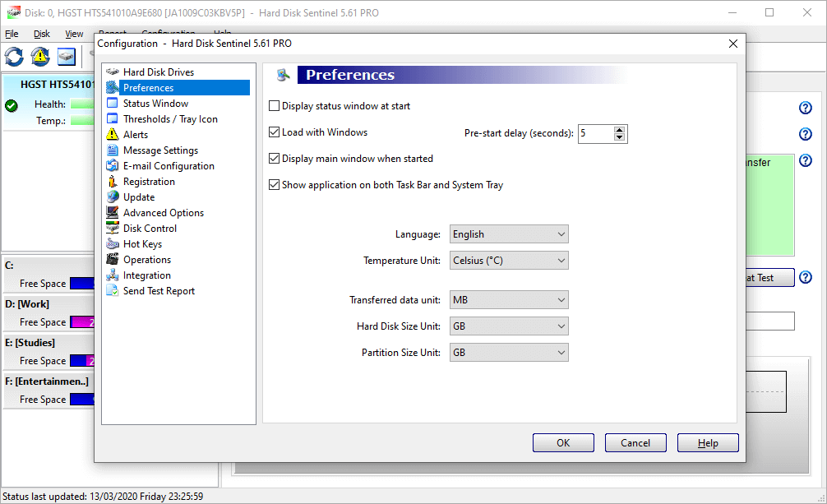Click the Thresholds / Tray Icon sidebar icon
This screenshot has width=827, height=504.
pyautogui.click(x=113, y=118)
